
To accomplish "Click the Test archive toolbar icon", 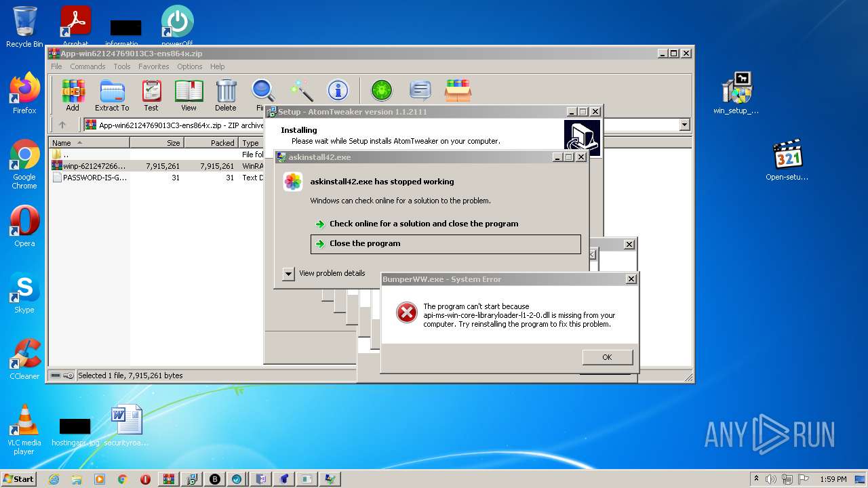I will 151,95.
